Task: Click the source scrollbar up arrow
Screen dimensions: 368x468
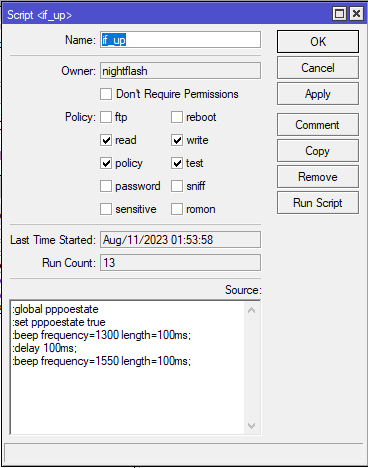Action: [252, 310]
